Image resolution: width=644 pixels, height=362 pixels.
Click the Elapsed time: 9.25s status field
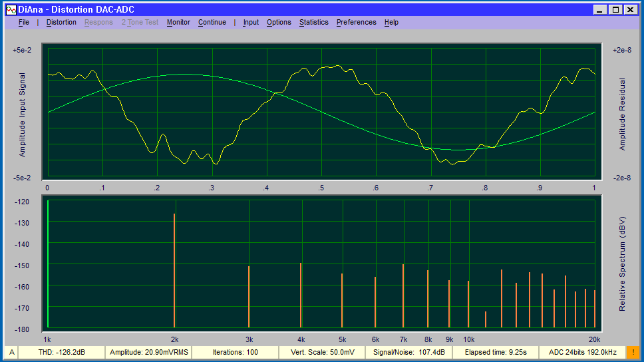(496, 352)
